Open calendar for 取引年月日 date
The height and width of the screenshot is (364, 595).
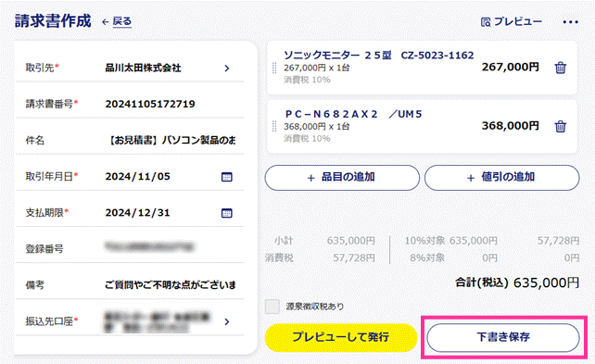tap(226, 177)
